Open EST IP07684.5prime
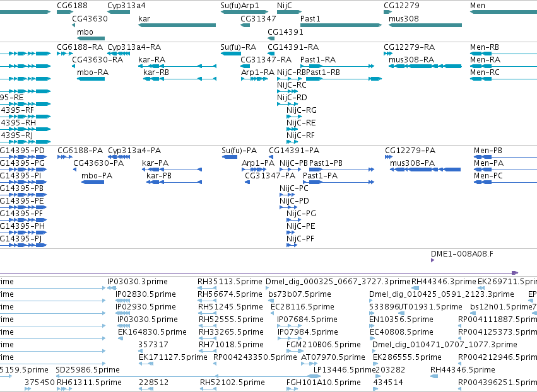The width and height of the screenshot is (537, 392). click(x=307, y=319)
